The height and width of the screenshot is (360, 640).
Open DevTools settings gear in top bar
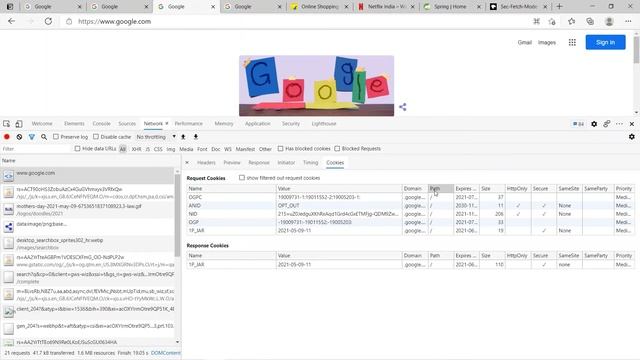594,124
